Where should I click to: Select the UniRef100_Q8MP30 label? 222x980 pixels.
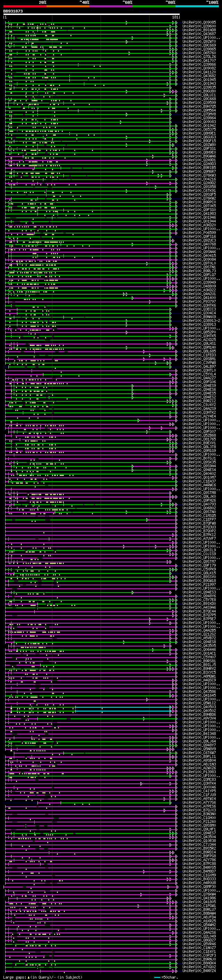pos(199,886)
